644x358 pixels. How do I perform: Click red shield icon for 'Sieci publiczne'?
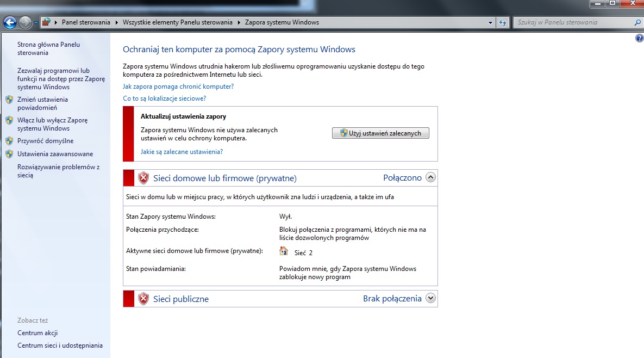click(x=143, y=299)
